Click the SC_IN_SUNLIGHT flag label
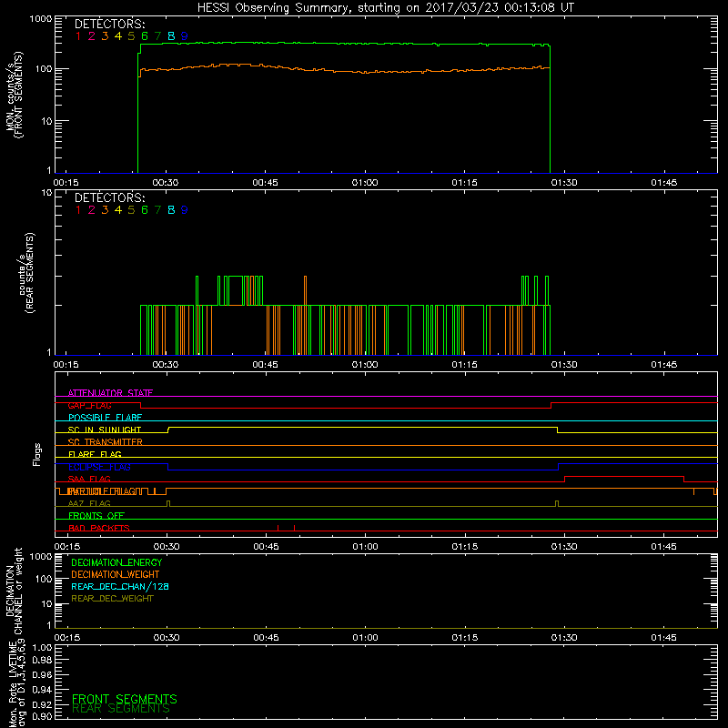The image size is (728, 728). tap(105, 430)
